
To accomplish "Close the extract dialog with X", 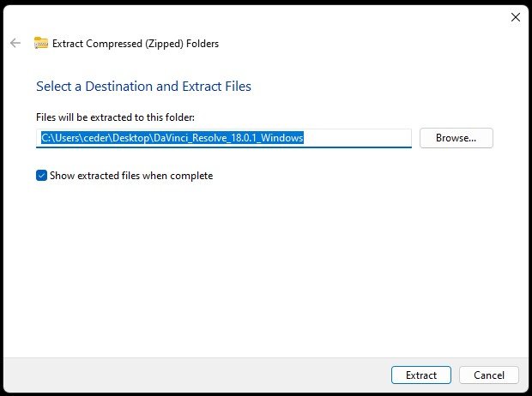I will (516, 17).
